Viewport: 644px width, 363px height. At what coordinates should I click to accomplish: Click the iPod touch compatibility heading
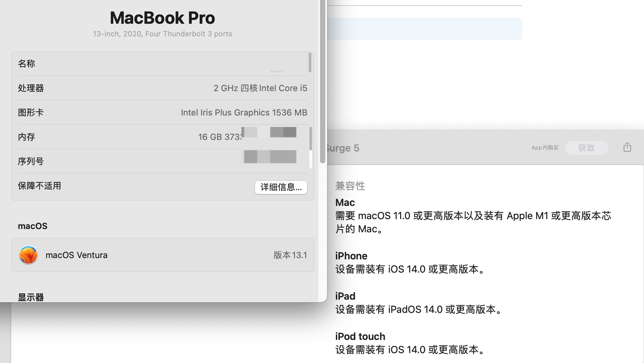click(x=360, y=336)
